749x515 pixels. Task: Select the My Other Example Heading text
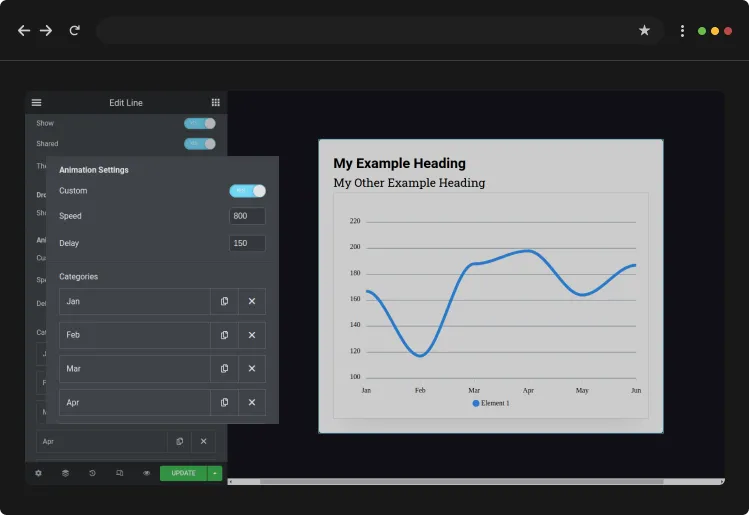409,183
